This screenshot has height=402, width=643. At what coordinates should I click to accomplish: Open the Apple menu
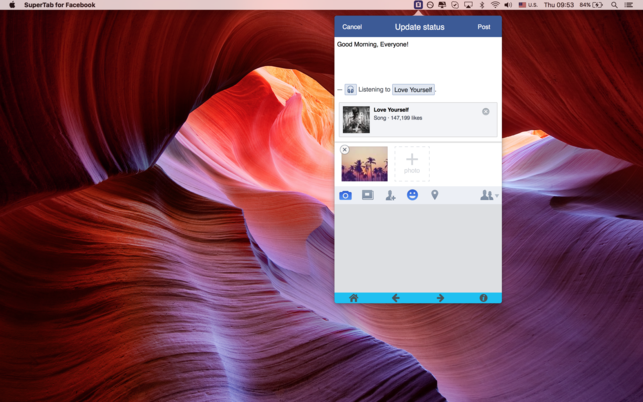[12, 5]
